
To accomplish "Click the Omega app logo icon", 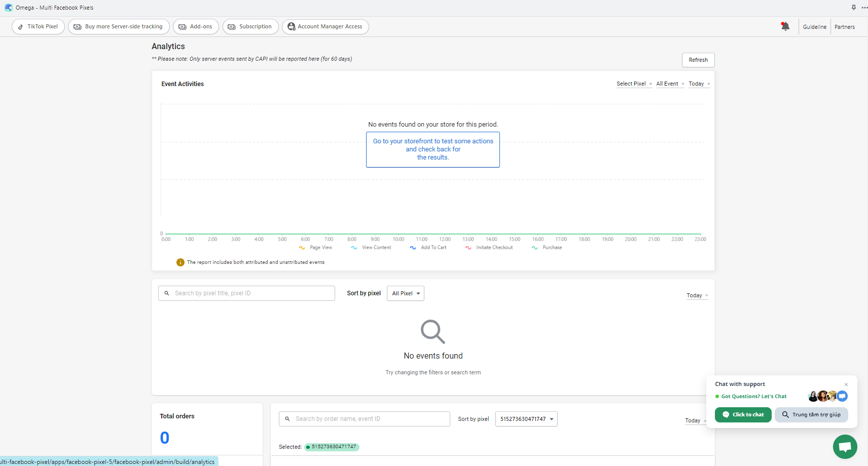I will coord(9,8).
